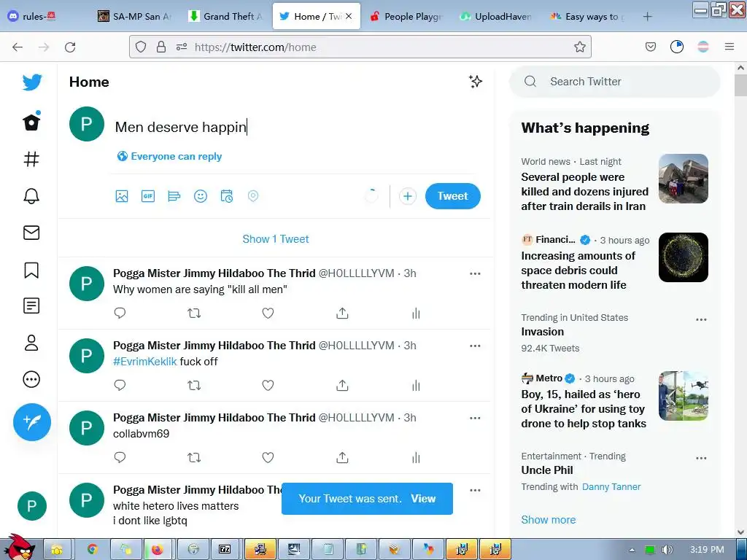Add a photo with the Media icon
This screenshot has height=560, width=747.
(x=122, y=195)
